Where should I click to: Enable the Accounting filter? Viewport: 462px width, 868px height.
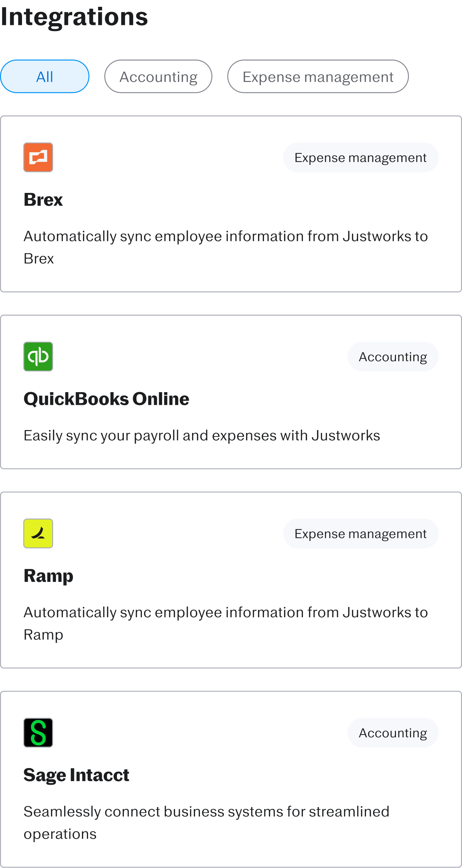point(158,76)
